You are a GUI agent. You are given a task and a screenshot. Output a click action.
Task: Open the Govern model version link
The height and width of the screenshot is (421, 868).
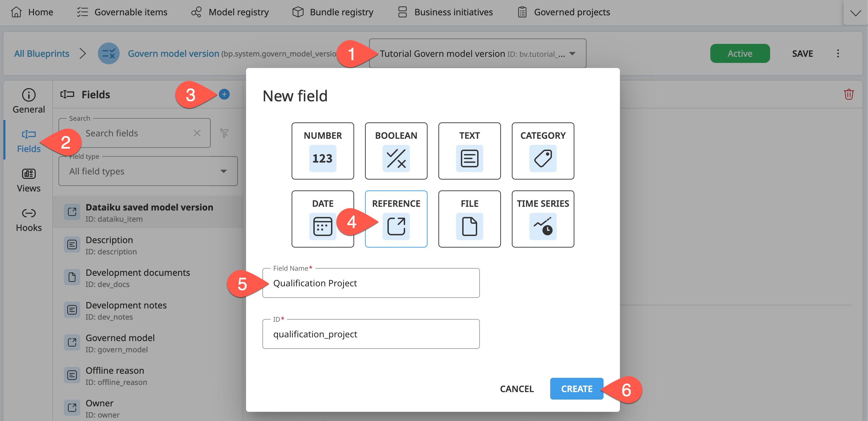[x=173, y=53]
